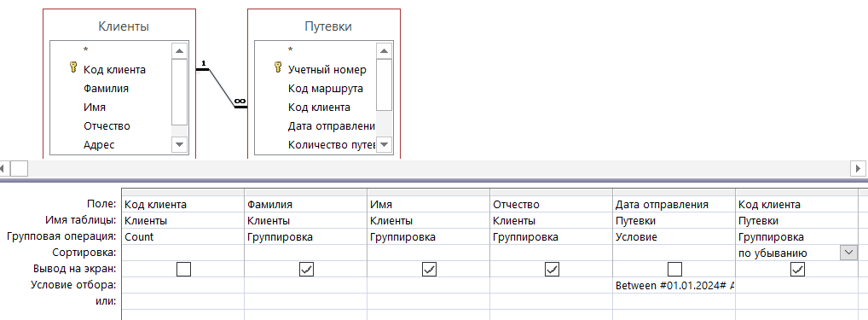This screenshot has width=868, height=320.
Task: Click the key icon beside Учетный номер
Action: 278,67
